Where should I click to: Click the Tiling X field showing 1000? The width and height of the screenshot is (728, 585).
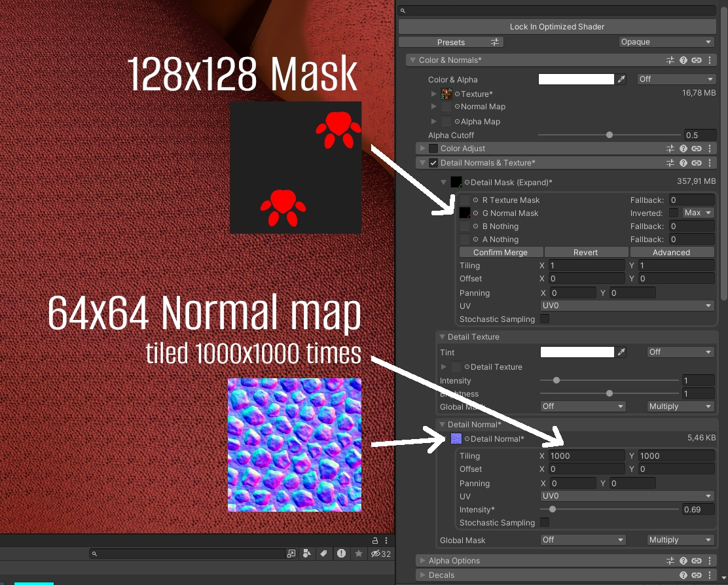click(x=587, y=456)
